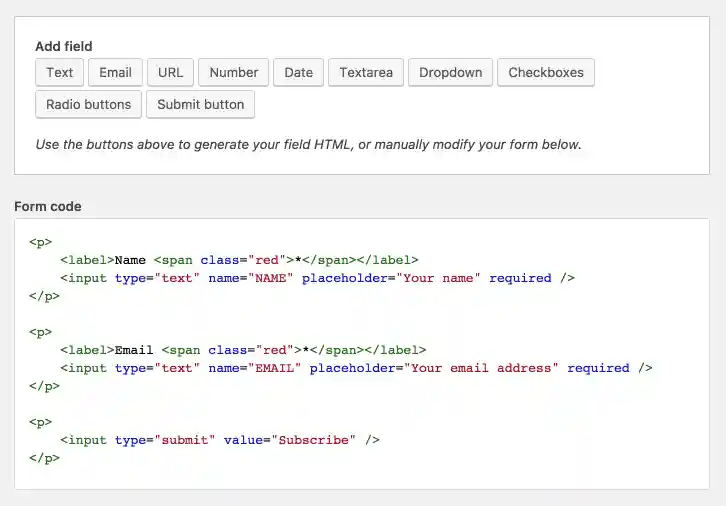Click the input line with name="NAME"
The image size is (726, 506).
[317, 278]
